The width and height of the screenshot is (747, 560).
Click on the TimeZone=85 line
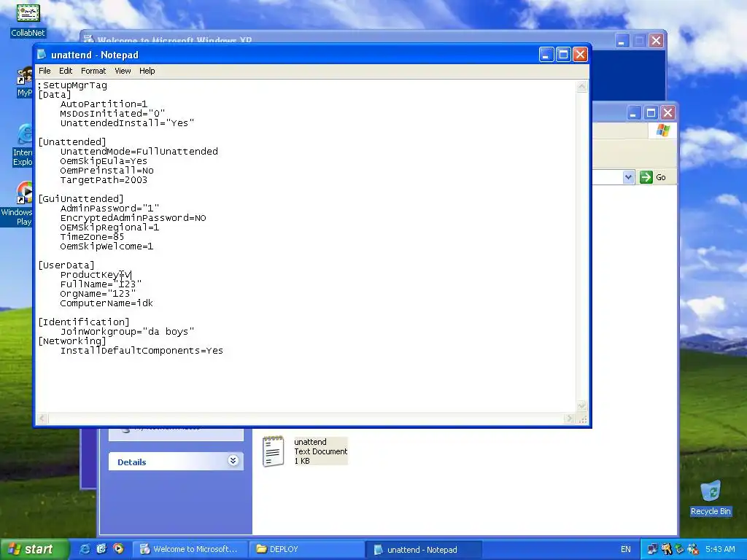click(93, 237)
